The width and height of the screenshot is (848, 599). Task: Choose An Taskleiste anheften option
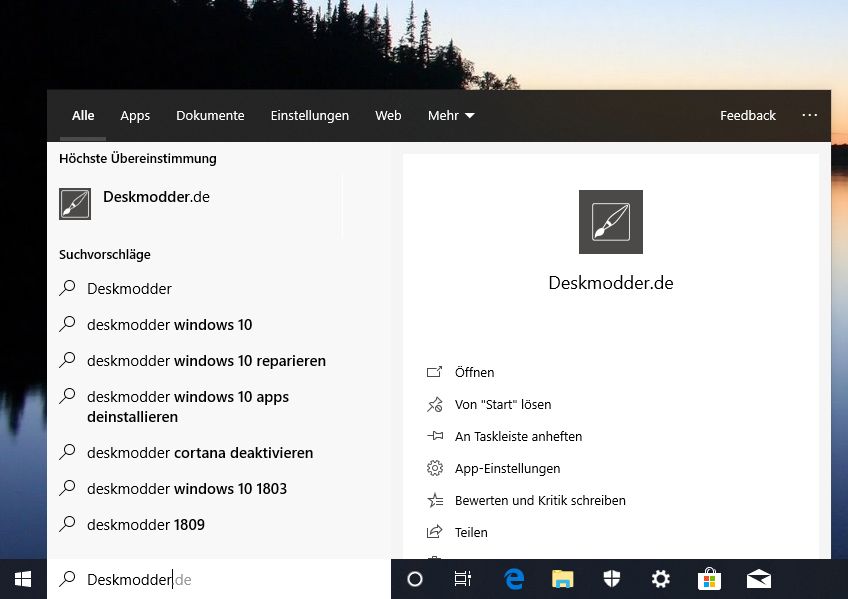[517, 436]
